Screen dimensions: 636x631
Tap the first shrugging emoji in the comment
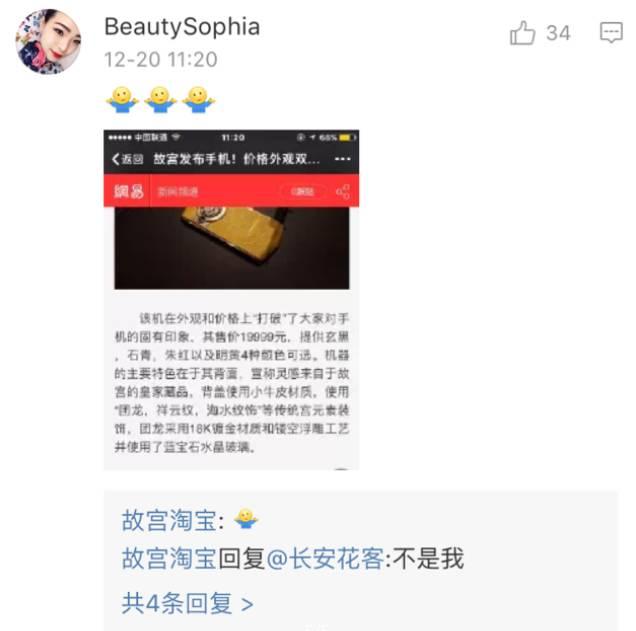click(x=122, y=99)
